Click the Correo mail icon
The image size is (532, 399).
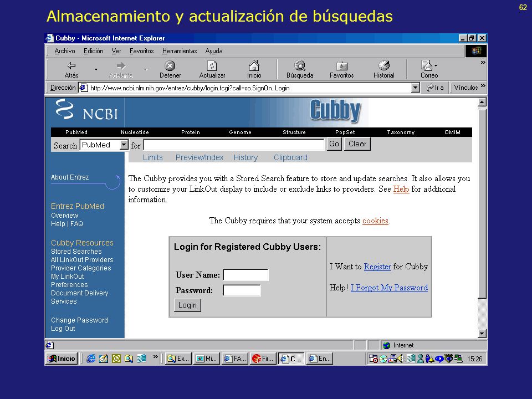[427, 65]
